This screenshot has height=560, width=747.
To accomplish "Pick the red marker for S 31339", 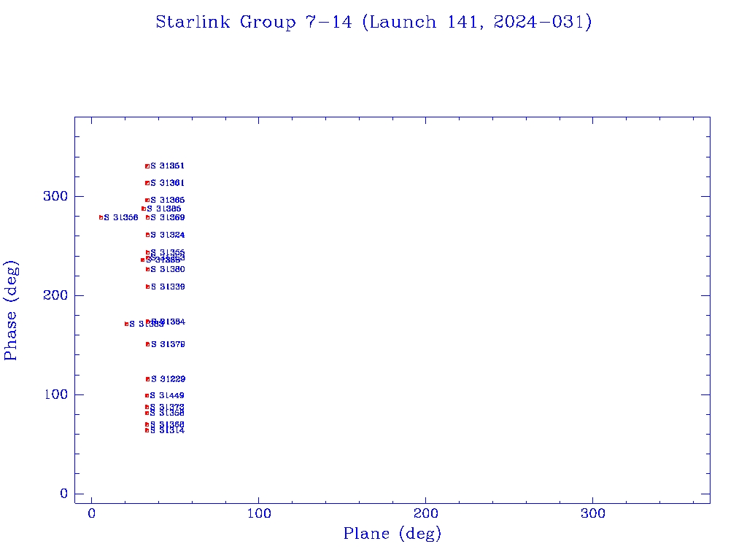I will [147, 287].
